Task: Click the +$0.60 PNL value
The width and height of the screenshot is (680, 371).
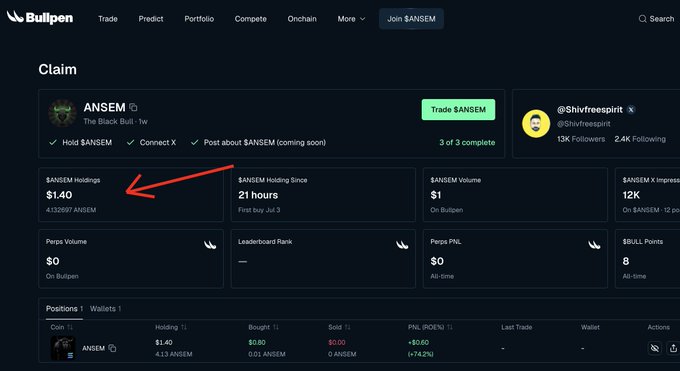Action: coord(418,342)
